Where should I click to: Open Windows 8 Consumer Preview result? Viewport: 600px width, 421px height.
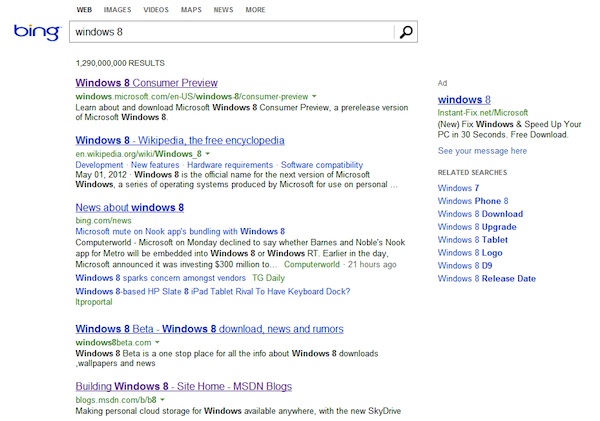click(147, 83)
